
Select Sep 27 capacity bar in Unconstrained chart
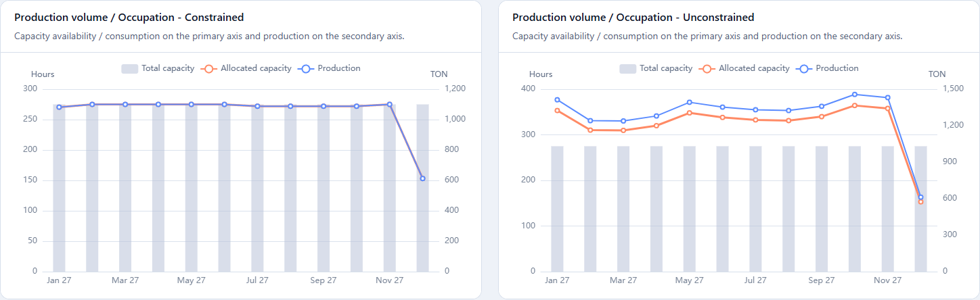point(822,209)
